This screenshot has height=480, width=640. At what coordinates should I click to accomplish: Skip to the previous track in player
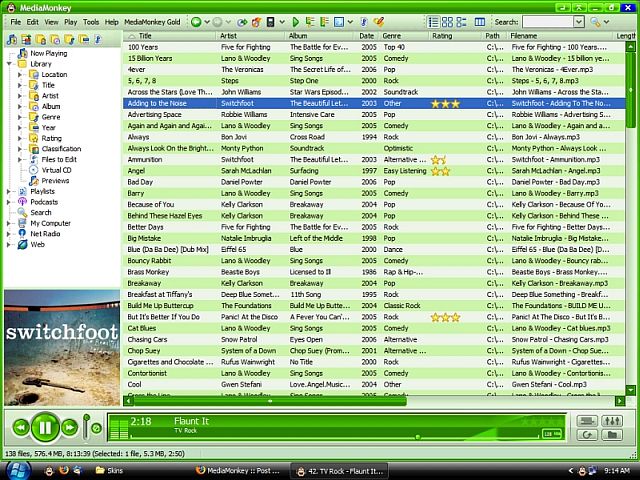click(x=21, y=427)
